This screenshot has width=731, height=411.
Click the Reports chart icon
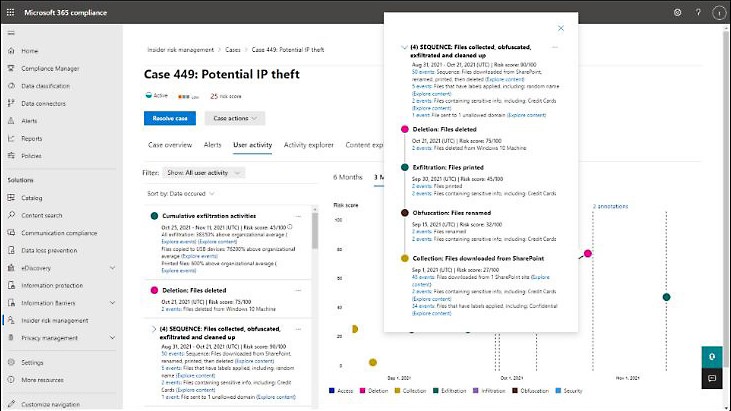click(11, 138)
